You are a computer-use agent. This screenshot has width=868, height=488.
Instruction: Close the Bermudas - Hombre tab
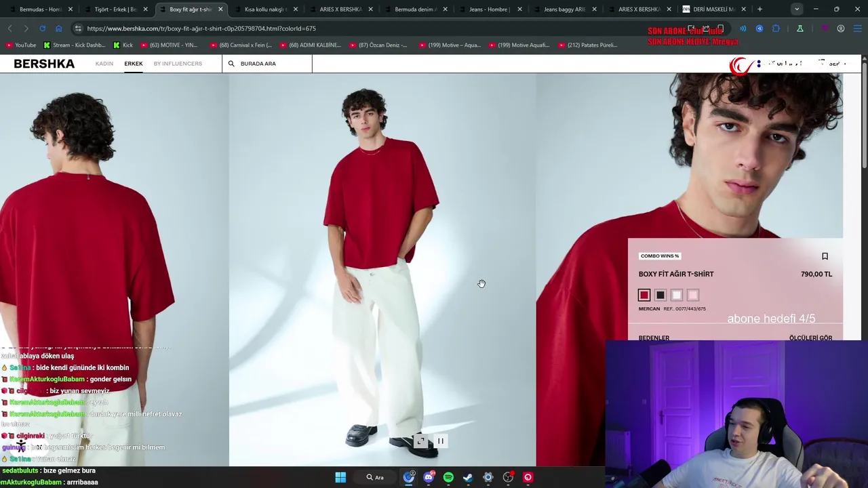(x=70, y=9)
